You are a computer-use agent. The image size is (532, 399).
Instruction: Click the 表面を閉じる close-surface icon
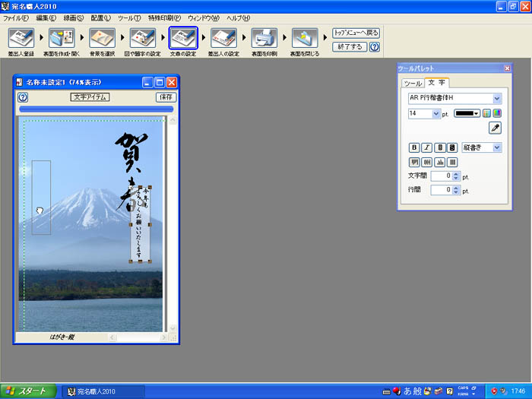click(305, 37)
